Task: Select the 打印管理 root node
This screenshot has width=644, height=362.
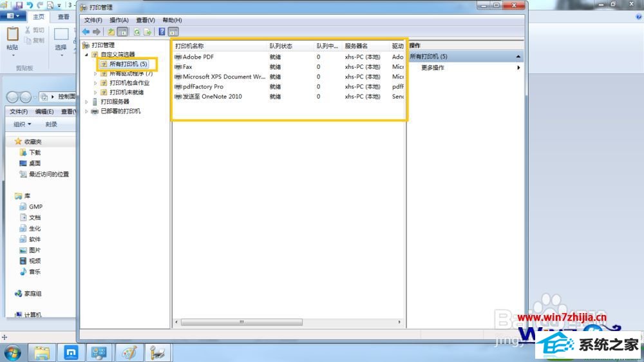Action: (103, 45)
